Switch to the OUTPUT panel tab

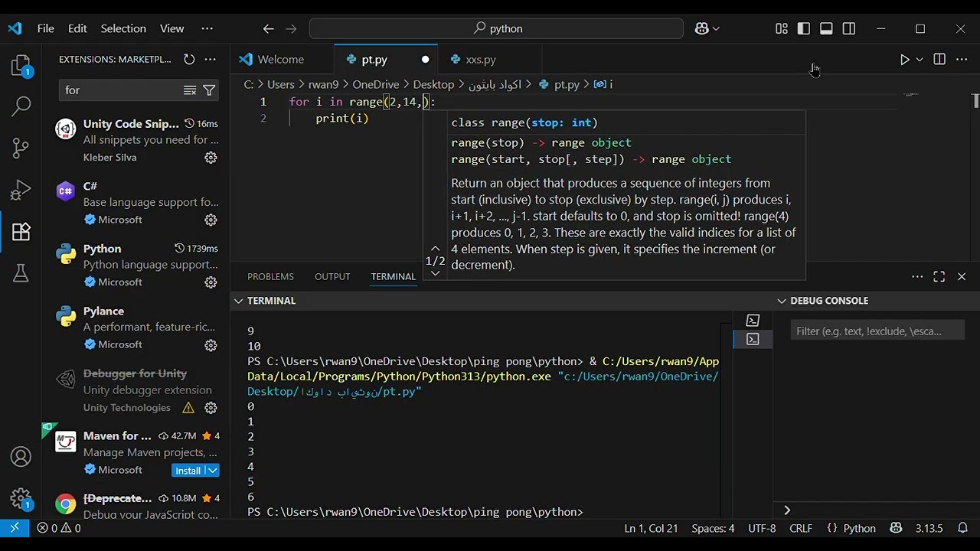coord(332,277)
